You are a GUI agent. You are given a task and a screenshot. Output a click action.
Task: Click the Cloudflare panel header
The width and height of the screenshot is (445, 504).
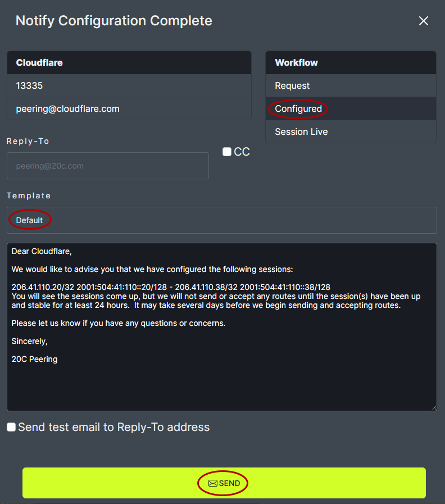(x=39, y=63)
